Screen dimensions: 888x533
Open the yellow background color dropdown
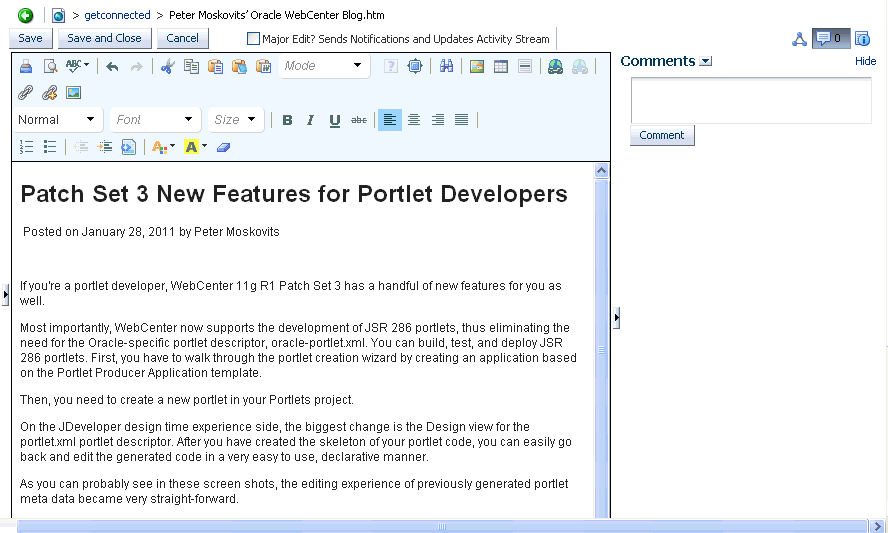pos(195,147)
